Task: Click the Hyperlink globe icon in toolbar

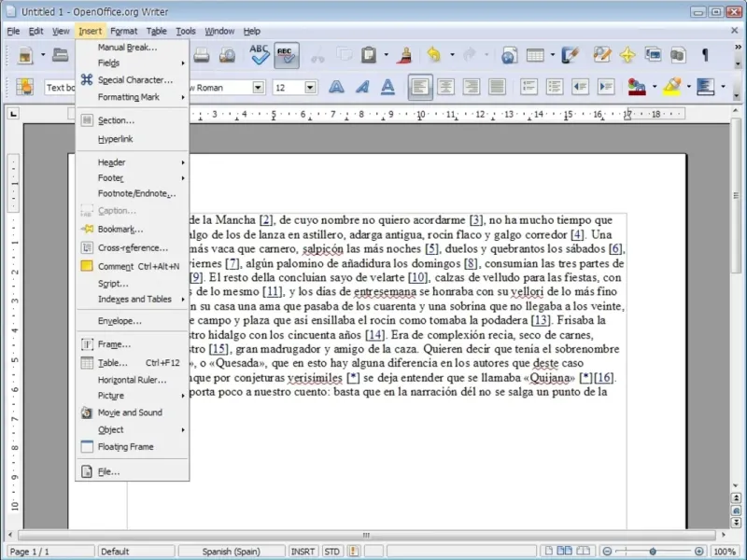Action: click(x=509, y=55)
